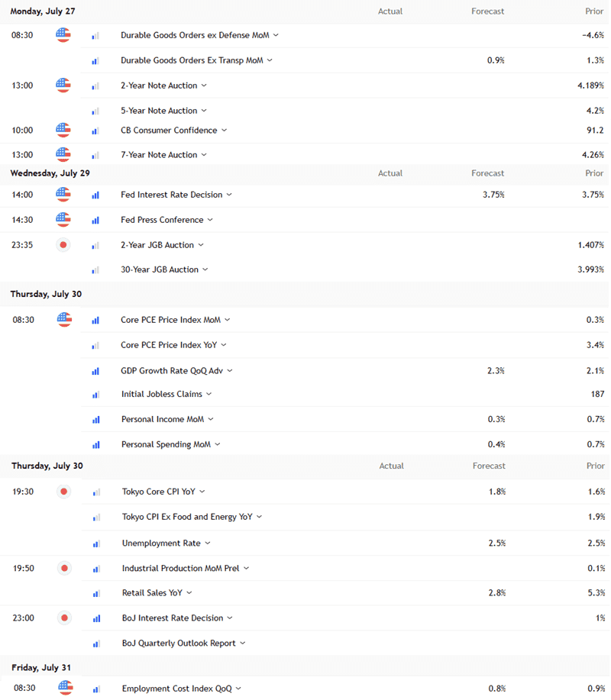Open the Unemployment Rate event
This screenshot has height=700, width=611.
(161, 543)
